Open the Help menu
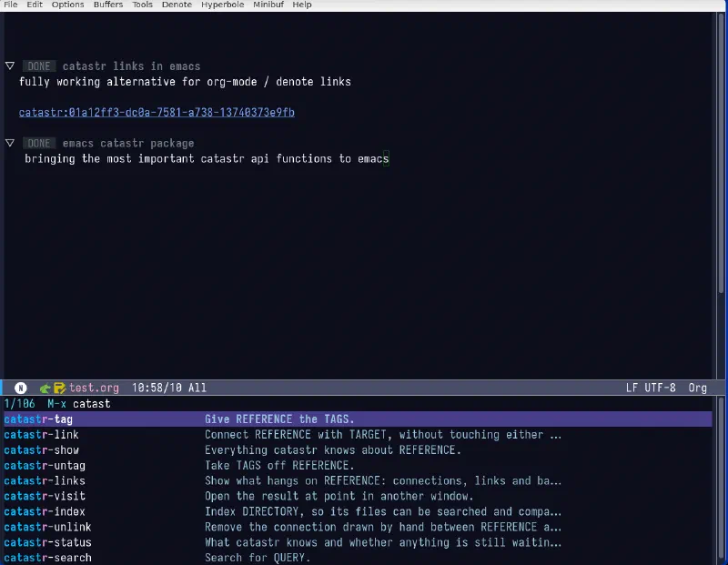The height and width of the screenshot is (565, 728). coord(302,5)
